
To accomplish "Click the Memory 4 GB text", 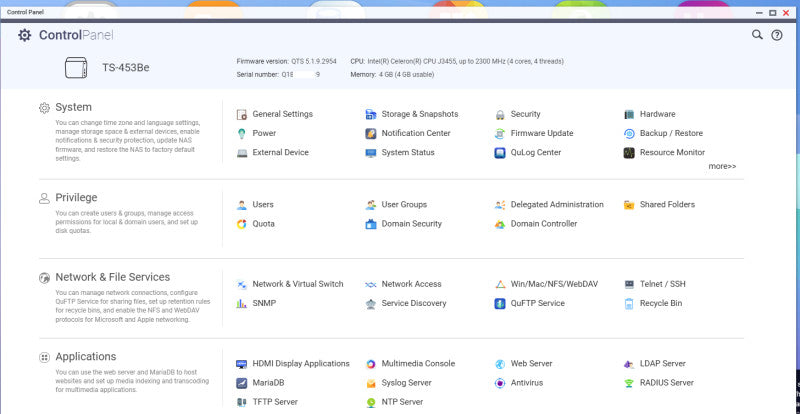I will tap(392, 75).
